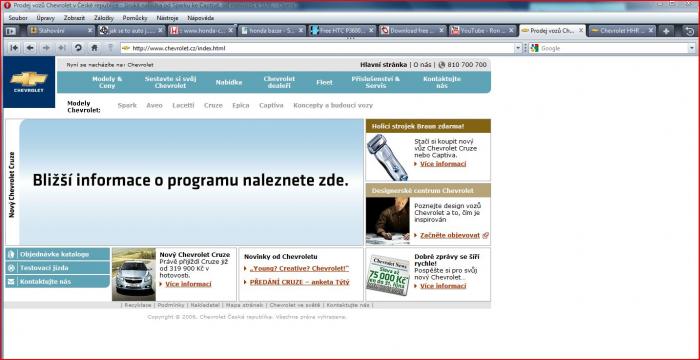The image size is (700, 360).
Task: Open the Záložky menu
Action: [x=104, y=18]
